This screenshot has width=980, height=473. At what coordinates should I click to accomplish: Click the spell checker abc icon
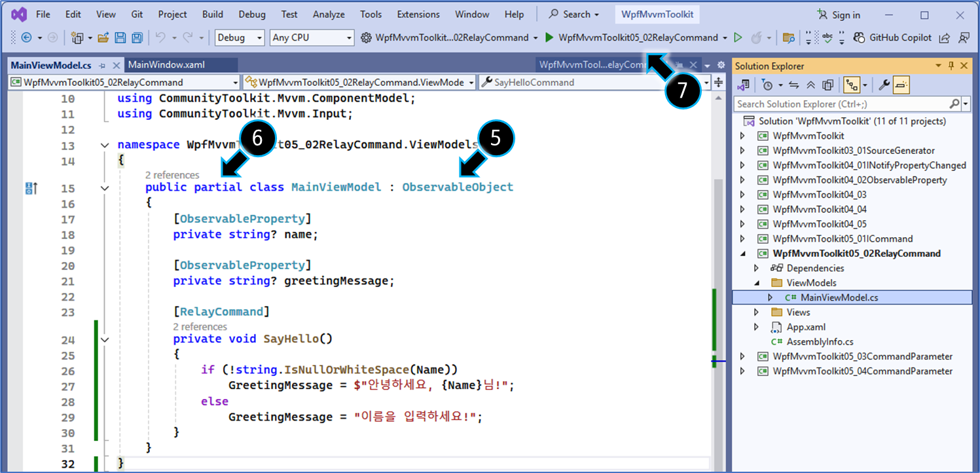tap(827, 38)
